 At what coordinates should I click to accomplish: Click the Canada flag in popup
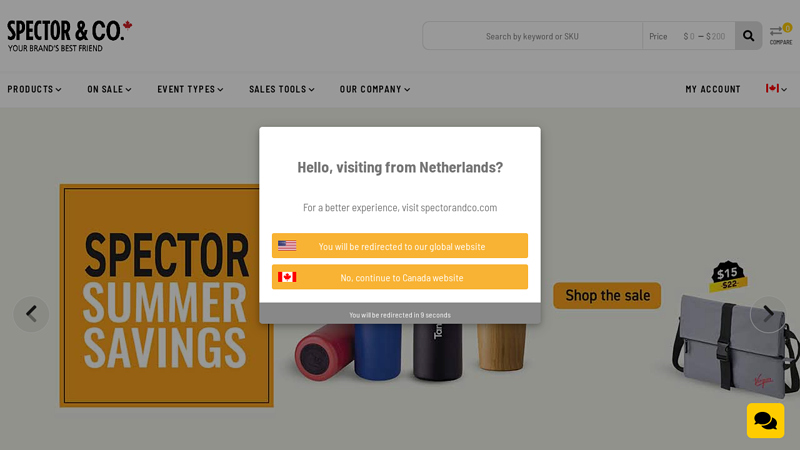287,277
